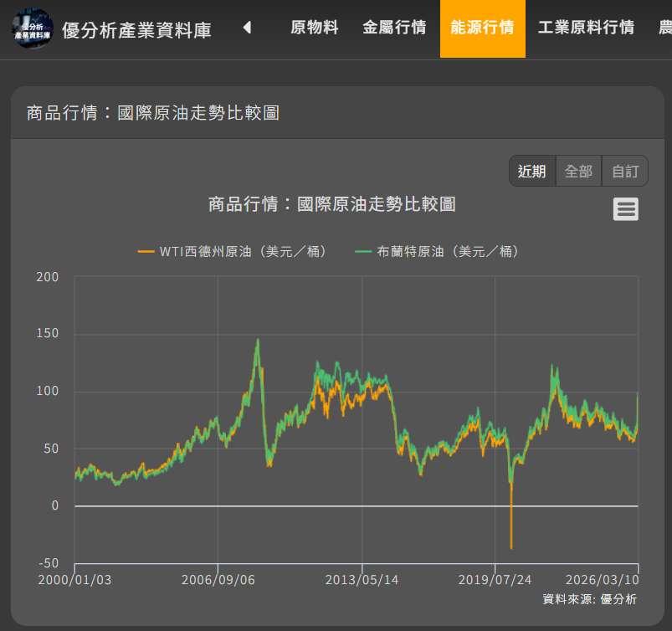
Task: Choose the 自訂 custom range option
Action: click(x=624, y=172)
